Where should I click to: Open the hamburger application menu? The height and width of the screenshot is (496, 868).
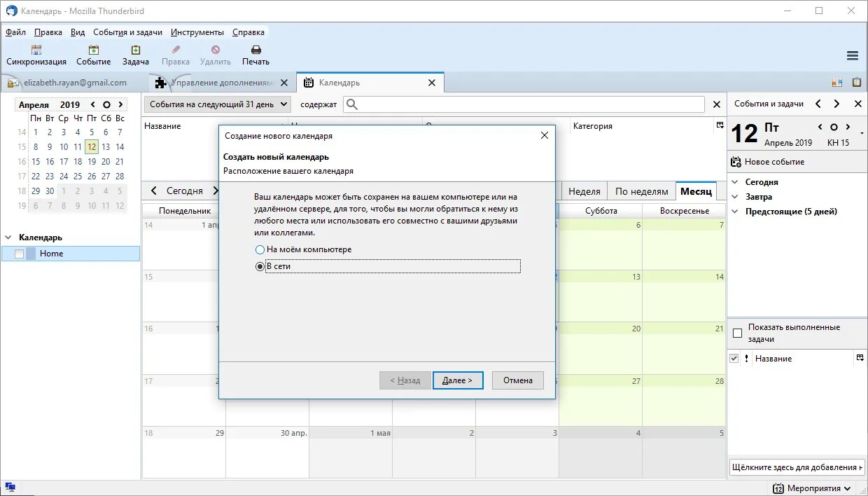(853, 56)
